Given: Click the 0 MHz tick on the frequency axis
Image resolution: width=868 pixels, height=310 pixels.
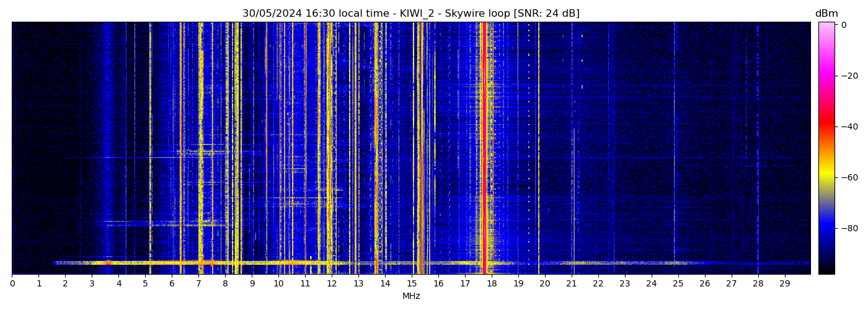Looking at the screenshot, I should [x=12, y=284].
